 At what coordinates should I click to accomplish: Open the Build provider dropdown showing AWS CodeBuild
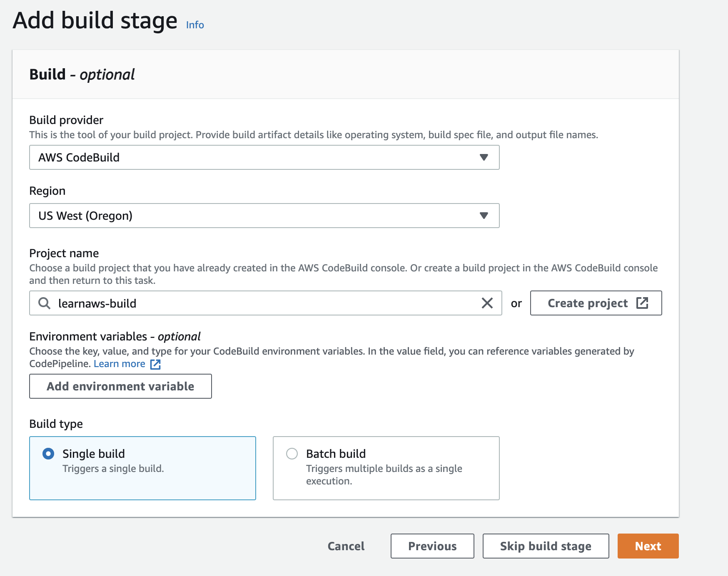pos(264,157)
